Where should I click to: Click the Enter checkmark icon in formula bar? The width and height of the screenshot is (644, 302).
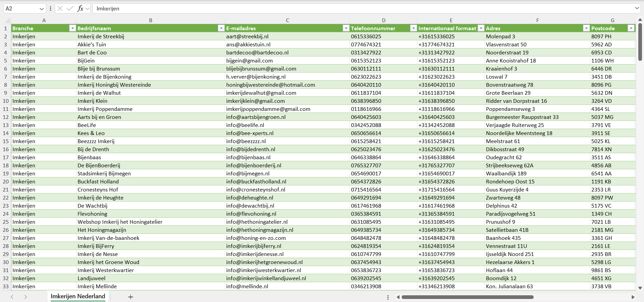[x=70, y=8]
